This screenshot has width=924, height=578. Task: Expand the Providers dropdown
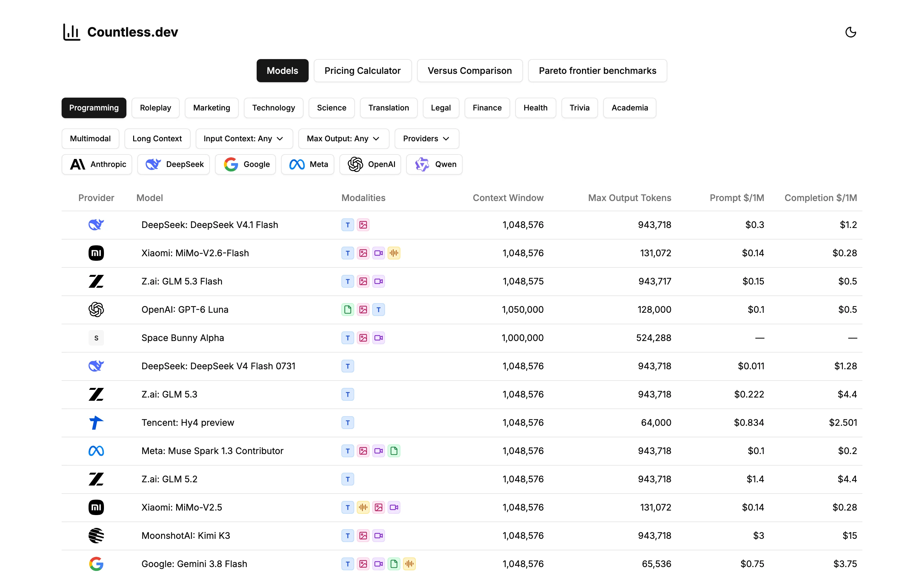[x=426, y=138]
